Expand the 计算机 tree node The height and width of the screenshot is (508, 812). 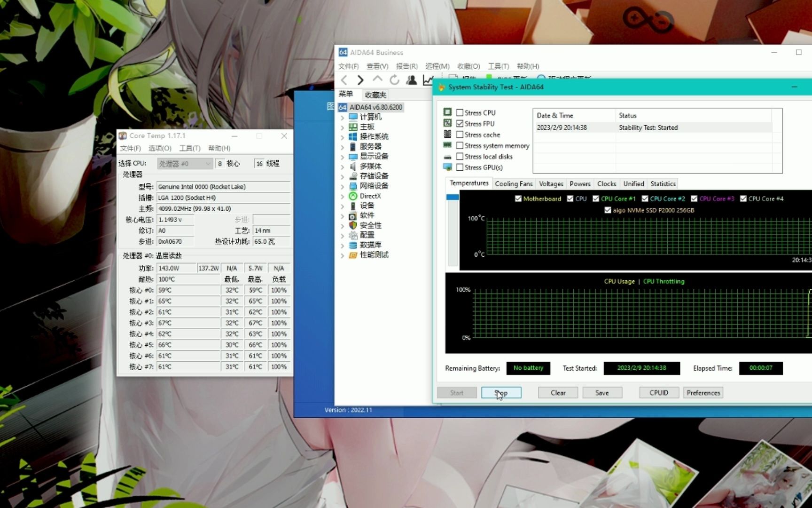(x=343, y=117)
